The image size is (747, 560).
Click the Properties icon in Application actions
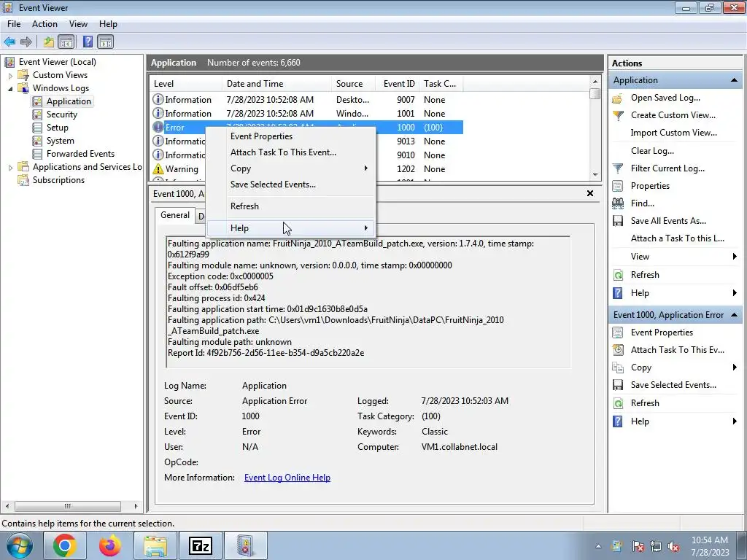pos(617,186)
